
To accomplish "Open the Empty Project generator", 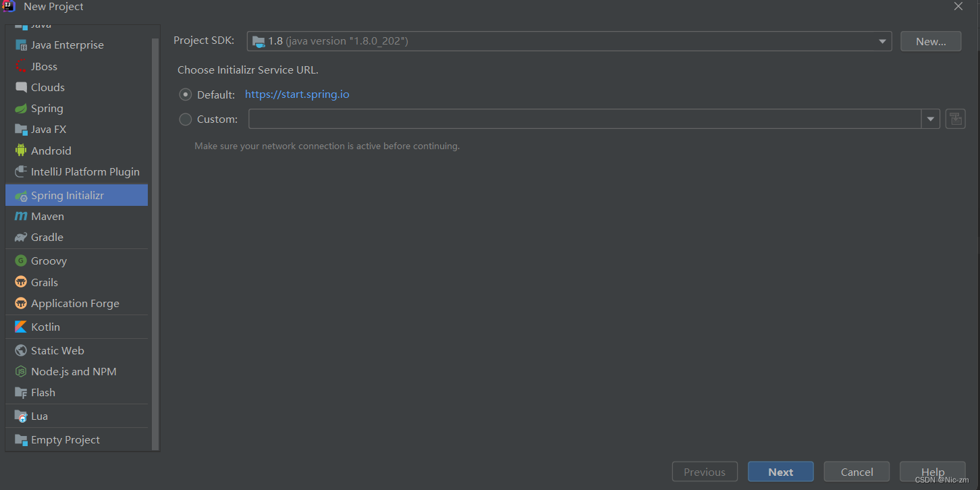I will click(65, 439).
